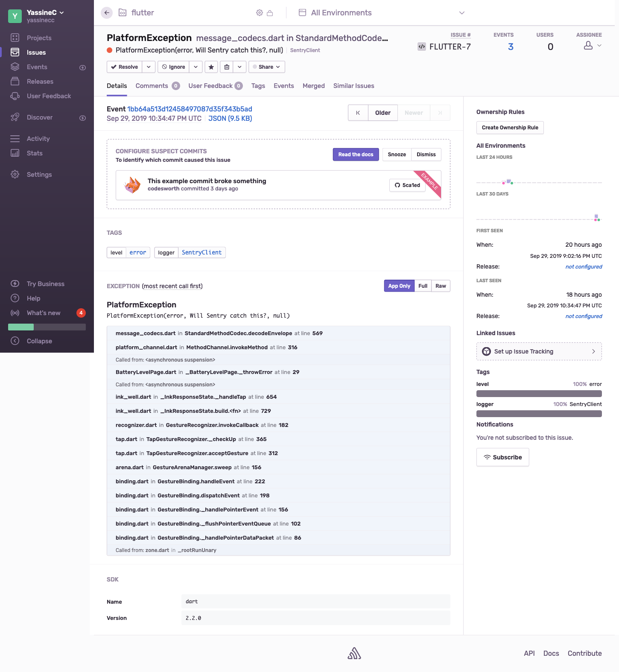This screenshot has width=619, height=672.
Task: Switch stack trace to Raw
Action: pyautogui.click(x=441, y=286)
